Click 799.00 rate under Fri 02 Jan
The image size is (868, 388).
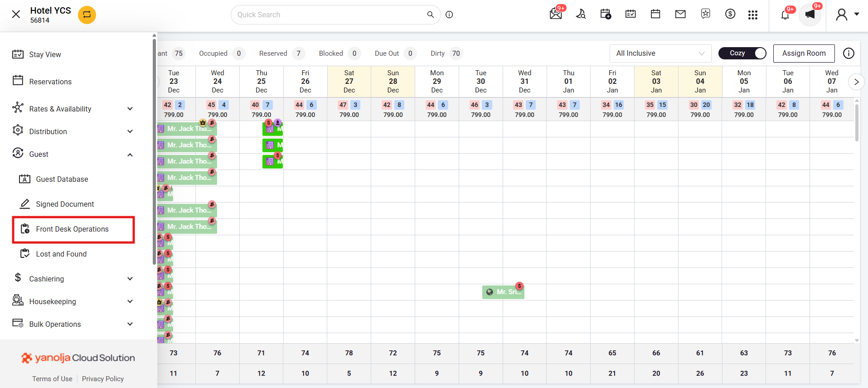(x=612, y=115)
